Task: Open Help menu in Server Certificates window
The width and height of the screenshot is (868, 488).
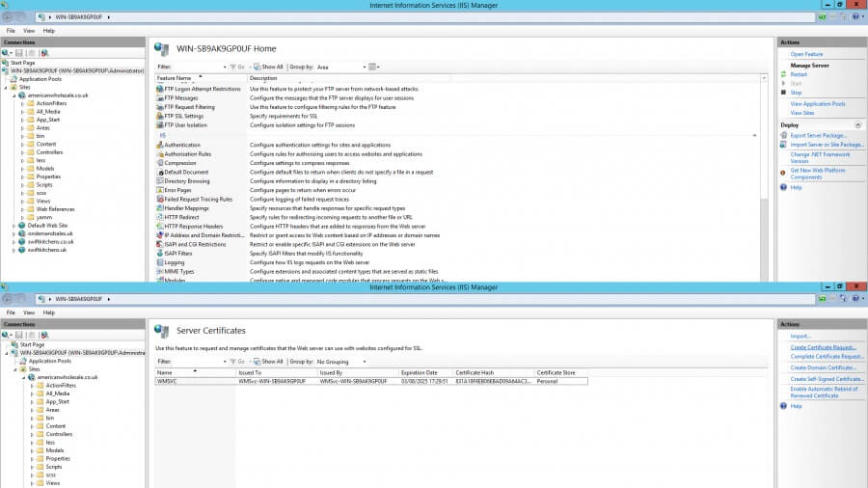Action: pyautogui.click(x=49, y=312)
